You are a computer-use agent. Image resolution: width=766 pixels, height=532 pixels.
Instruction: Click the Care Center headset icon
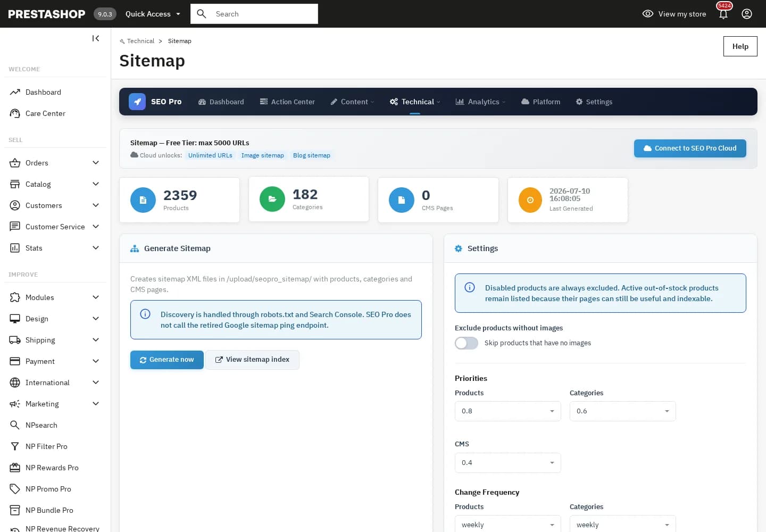coord(15,113)
